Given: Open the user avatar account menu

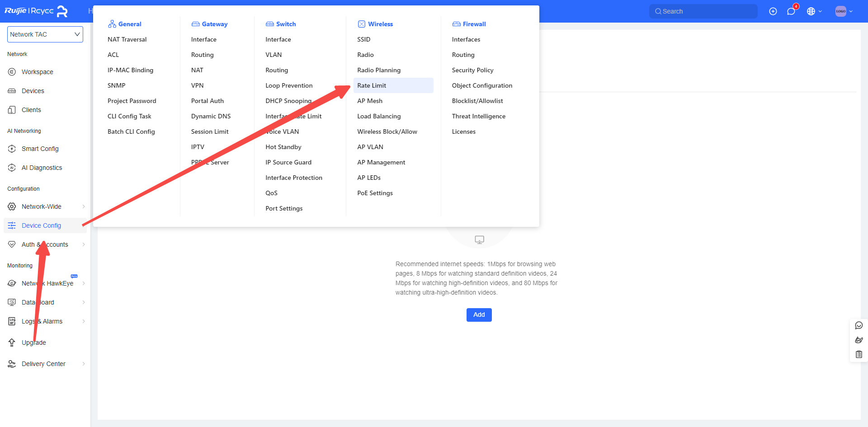Looking at the screenshot, I should tap(844, 11).
